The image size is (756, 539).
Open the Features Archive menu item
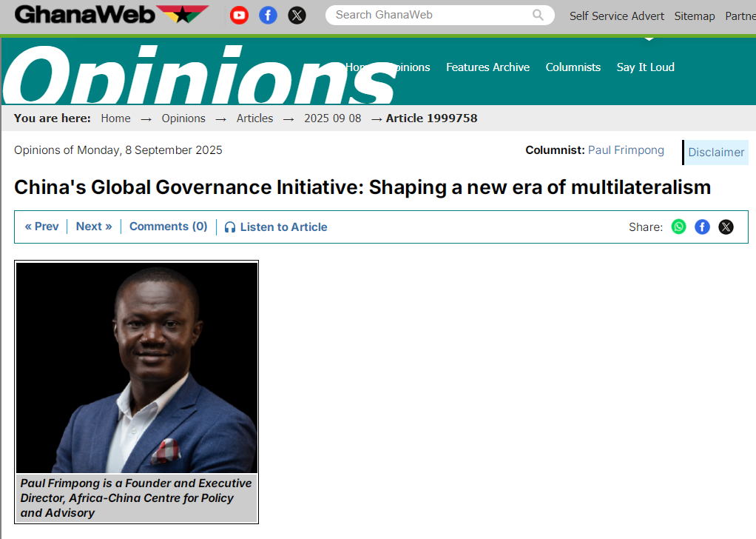pyautogui.click(x=487, y=67)
